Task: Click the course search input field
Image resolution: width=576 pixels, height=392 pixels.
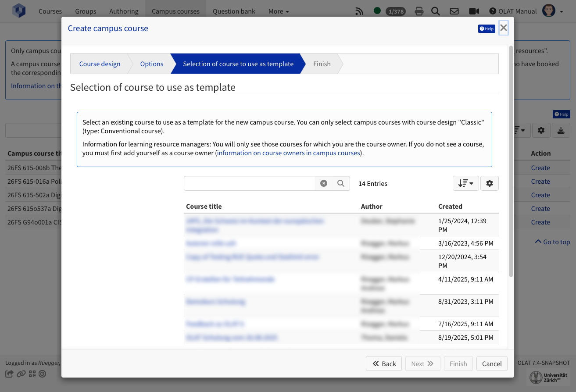Action: (249, 184)
